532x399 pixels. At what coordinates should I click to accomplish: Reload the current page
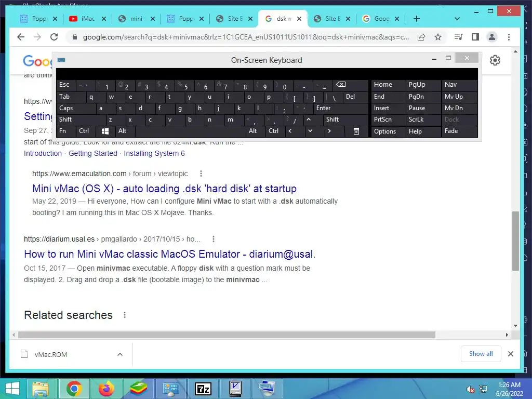click(54, 37)
